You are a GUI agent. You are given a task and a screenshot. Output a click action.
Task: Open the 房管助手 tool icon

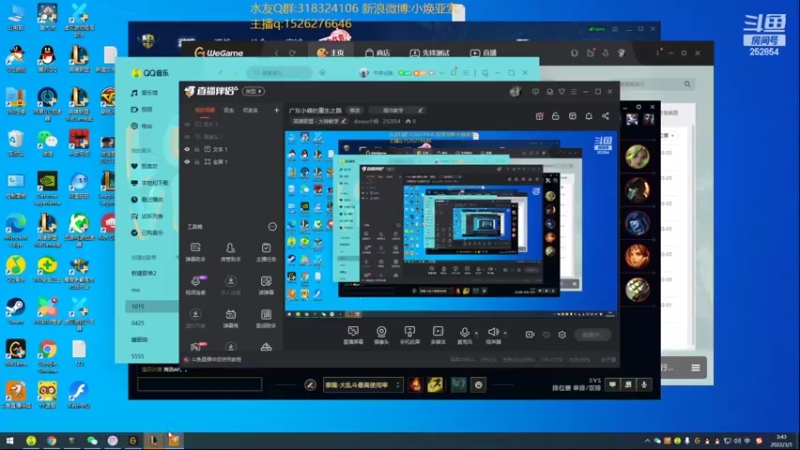click(x=231, y=252)
